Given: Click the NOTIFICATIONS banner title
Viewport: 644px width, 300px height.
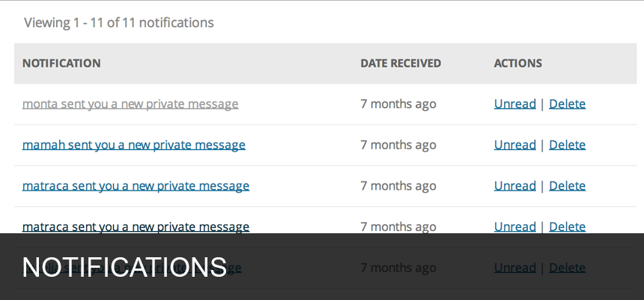Looking at the screenshot, I should (x=124, y=267).
